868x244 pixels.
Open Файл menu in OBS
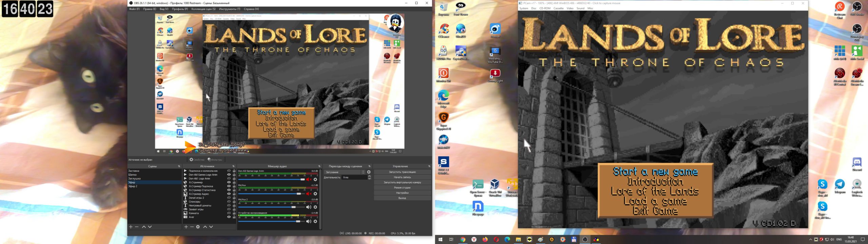click(x=134, y=9)
